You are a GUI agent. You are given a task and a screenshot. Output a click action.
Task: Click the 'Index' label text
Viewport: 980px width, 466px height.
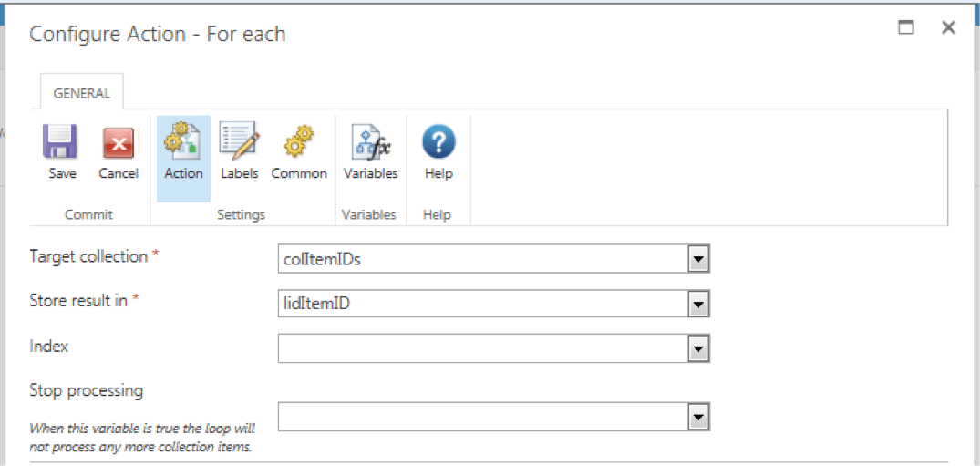point(48,346)
